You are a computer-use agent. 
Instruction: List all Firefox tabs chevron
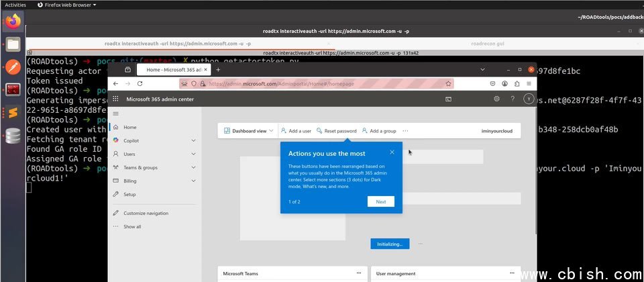(482, 70)
